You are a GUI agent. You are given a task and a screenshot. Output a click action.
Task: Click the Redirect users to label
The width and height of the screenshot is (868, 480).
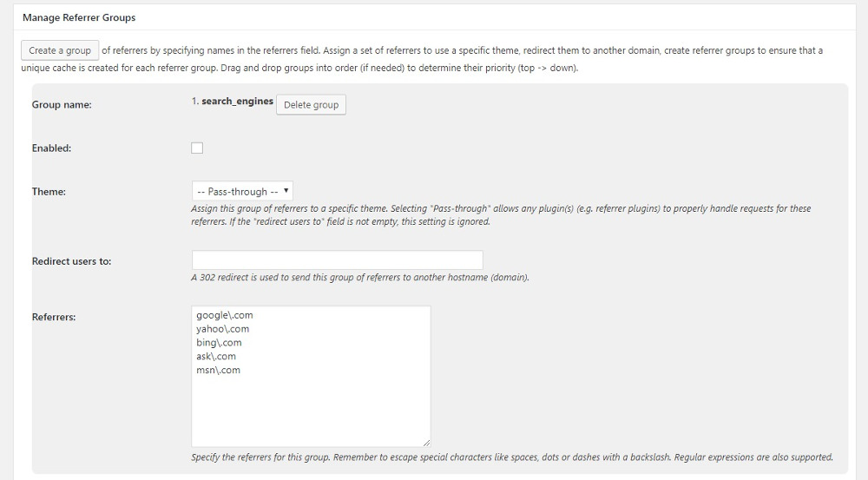[x=71, y=261]
